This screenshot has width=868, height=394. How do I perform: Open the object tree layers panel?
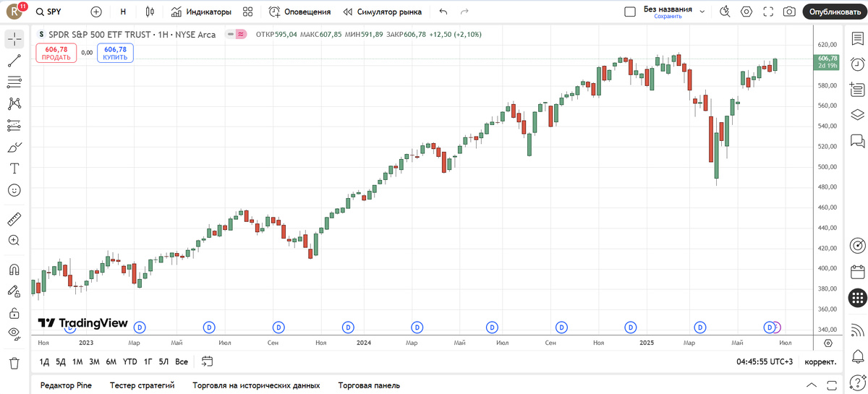coord(857,115)
